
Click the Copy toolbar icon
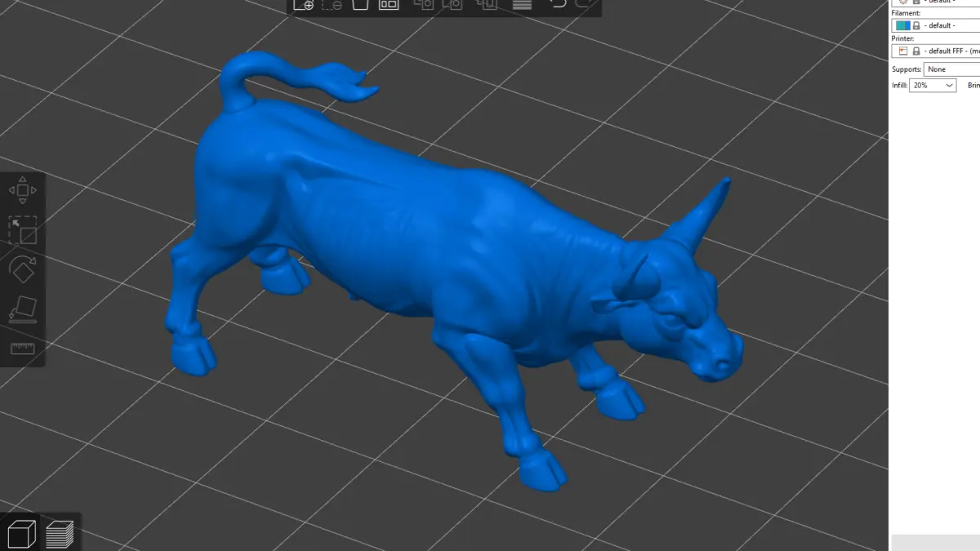[x=424, y=4]
